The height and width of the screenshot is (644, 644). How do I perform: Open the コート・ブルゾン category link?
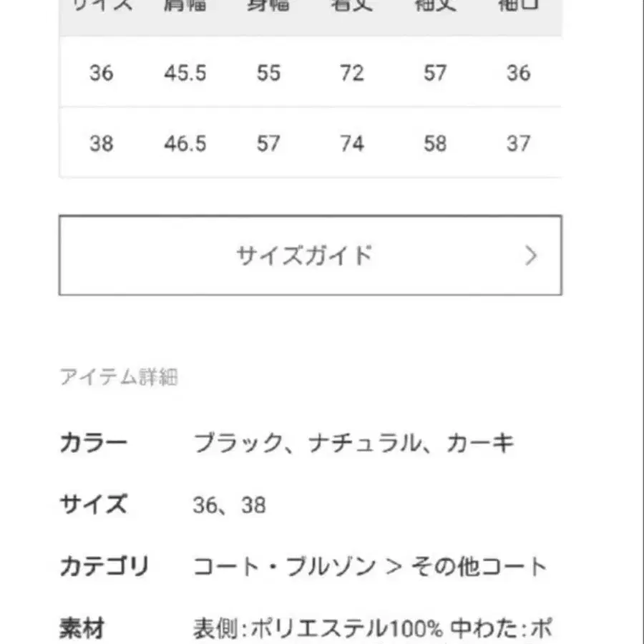[279, 565]
